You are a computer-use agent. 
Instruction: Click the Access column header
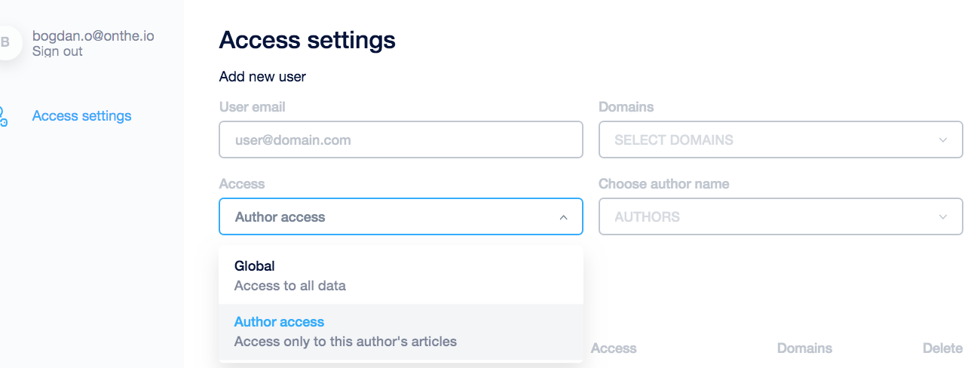tap(614, 348)
